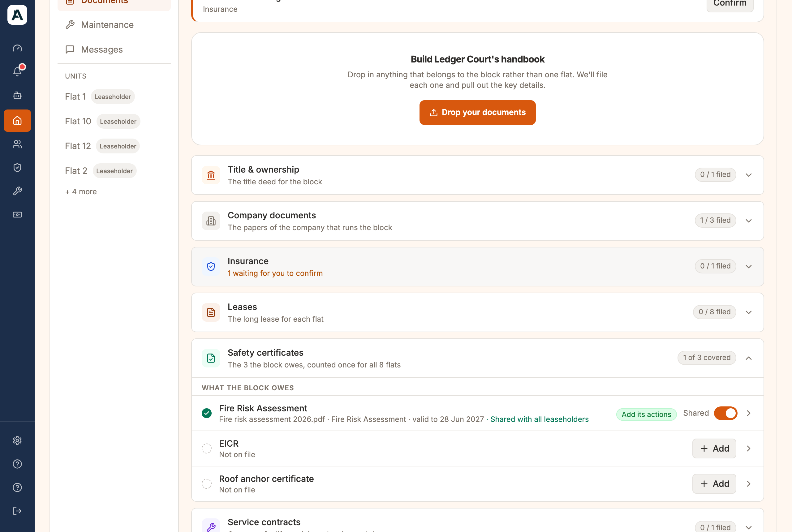Click Add button for Roof anchor certificate

click(x=714, y=484)
